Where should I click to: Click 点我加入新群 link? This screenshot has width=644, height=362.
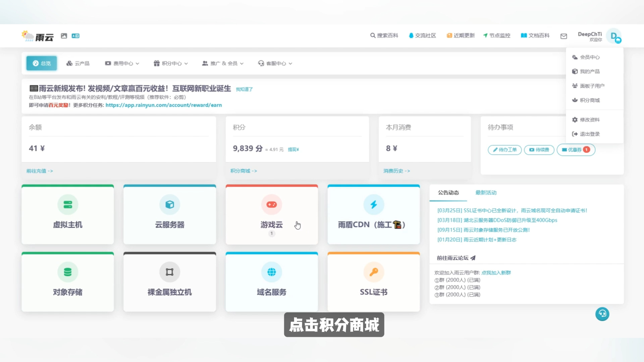point(496,273)
